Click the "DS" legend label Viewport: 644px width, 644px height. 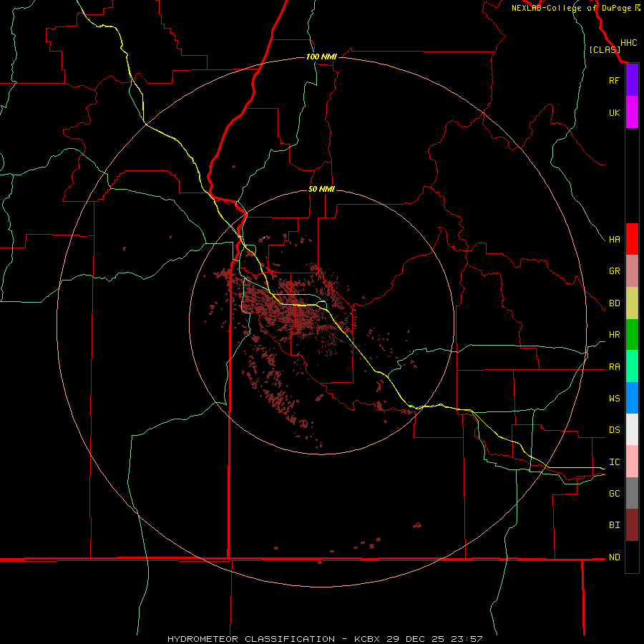click(614, 429)
